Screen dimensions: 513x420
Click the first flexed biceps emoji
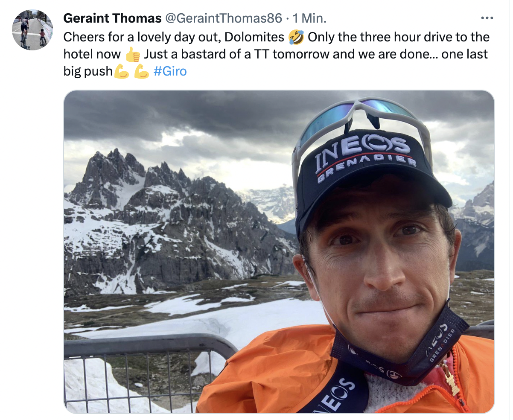click(x=121, y=71)
